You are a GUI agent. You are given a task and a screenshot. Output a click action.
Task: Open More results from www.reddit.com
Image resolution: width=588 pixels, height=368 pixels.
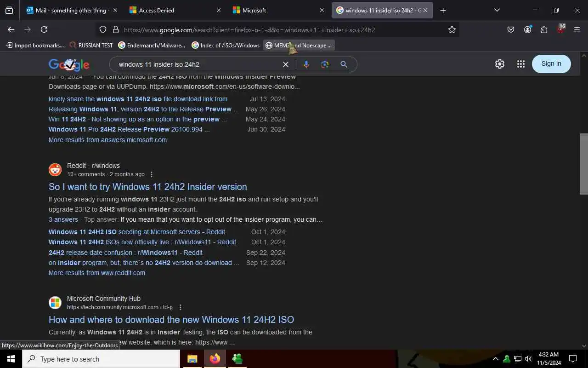(x=97, y=273)
